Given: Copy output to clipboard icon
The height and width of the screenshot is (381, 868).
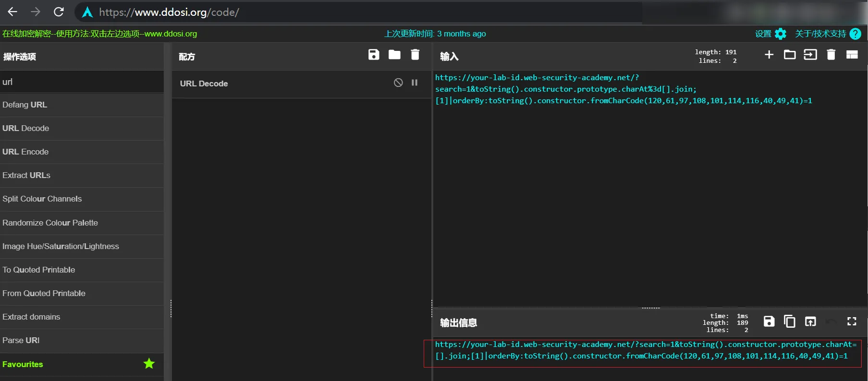Looking at the screenshot, I should pos(790,321).
